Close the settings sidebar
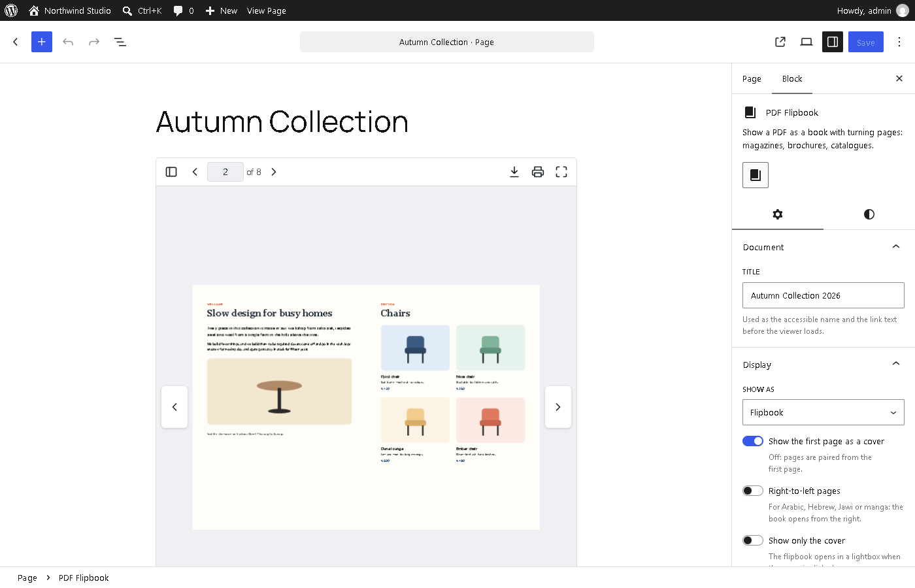Screen dimensions: 915x588 [899, 78]
